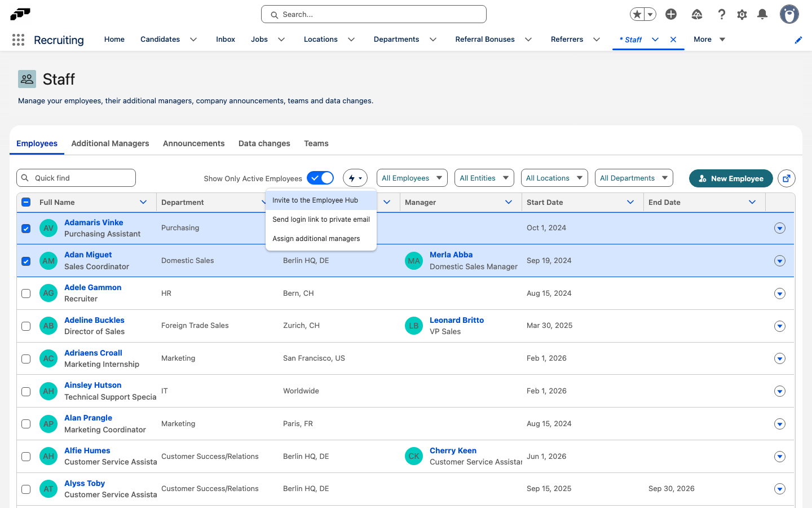
Task: Disable Show Only Active Employees toggle
Action: point(320,178)
